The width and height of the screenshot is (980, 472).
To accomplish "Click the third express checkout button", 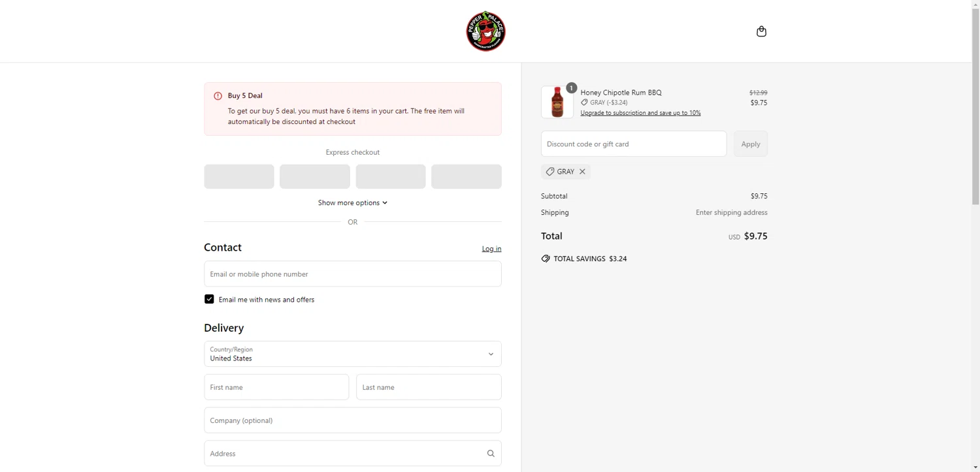I will click(x=391, y=176).
